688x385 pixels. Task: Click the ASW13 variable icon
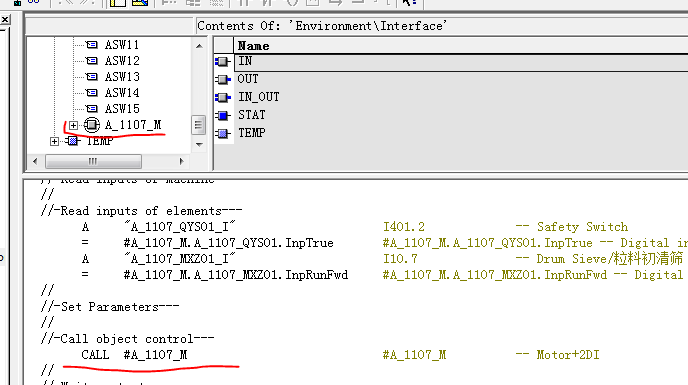point(92,77)
